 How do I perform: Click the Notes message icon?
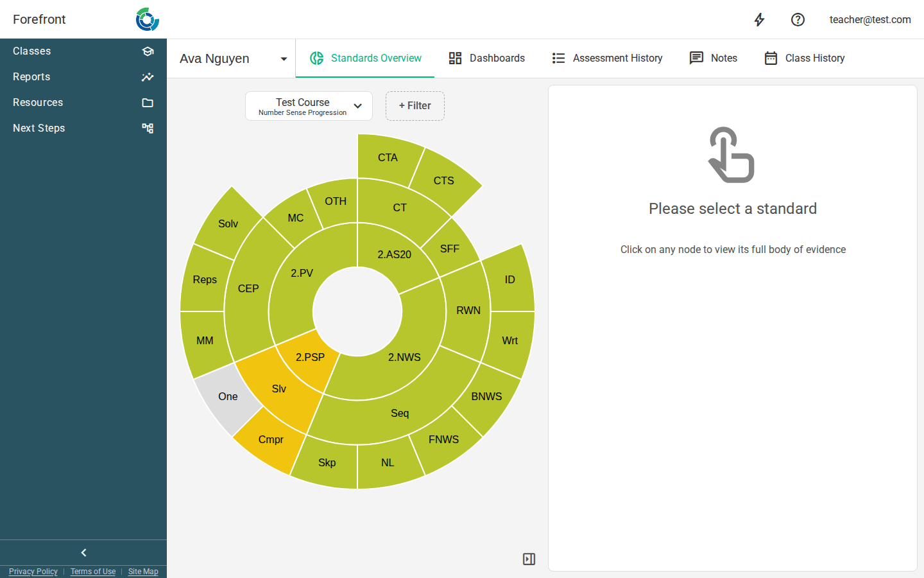click(x=696, y=58)
